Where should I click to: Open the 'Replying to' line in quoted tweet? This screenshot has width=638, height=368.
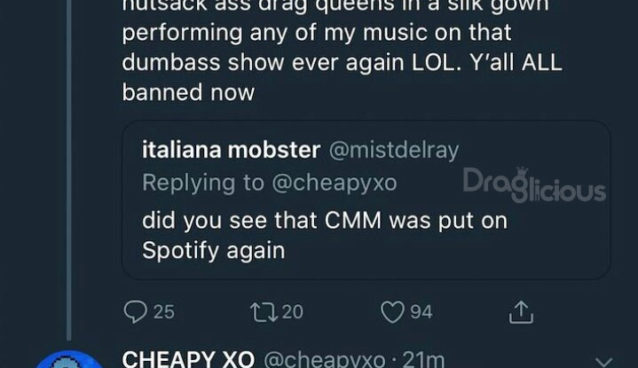269,183
